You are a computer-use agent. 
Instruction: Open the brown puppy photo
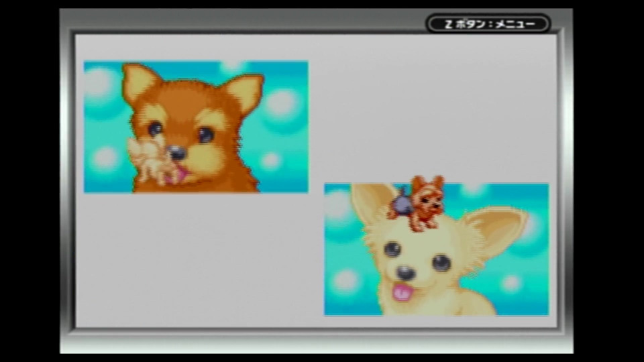[x=196, y=127]
